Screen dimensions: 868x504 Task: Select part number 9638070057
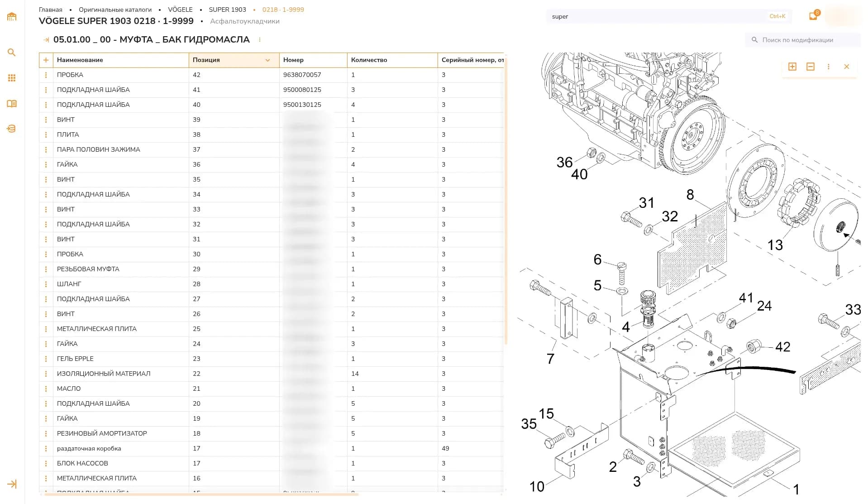302,75
